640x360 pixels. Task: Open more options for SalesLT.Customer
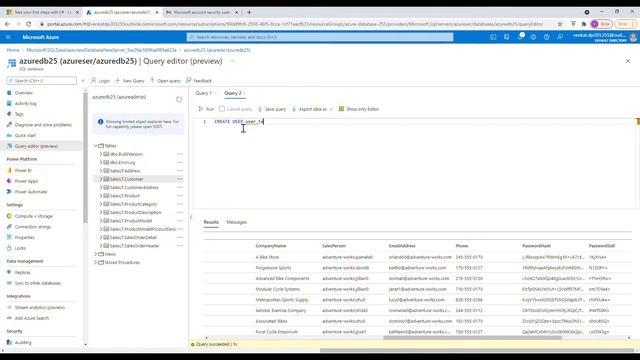(x=180, y=179)
